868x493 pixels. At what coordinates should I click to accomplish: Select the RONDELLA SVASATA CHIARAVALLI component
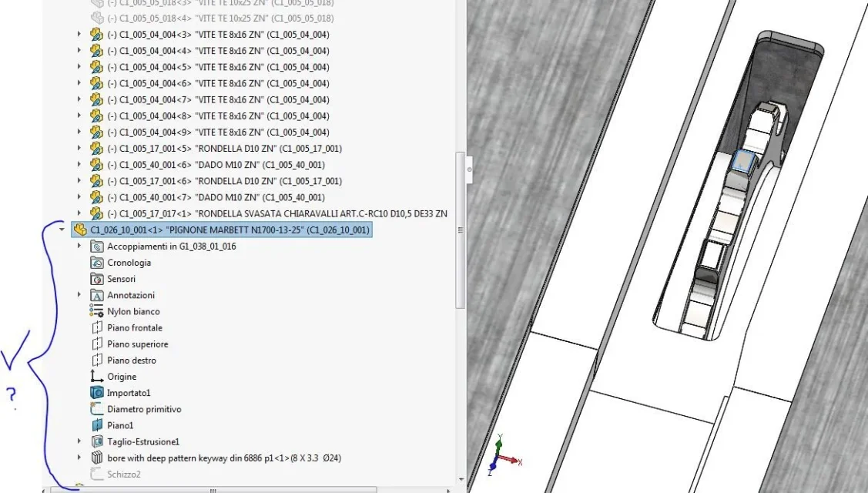tap(277, 213)
